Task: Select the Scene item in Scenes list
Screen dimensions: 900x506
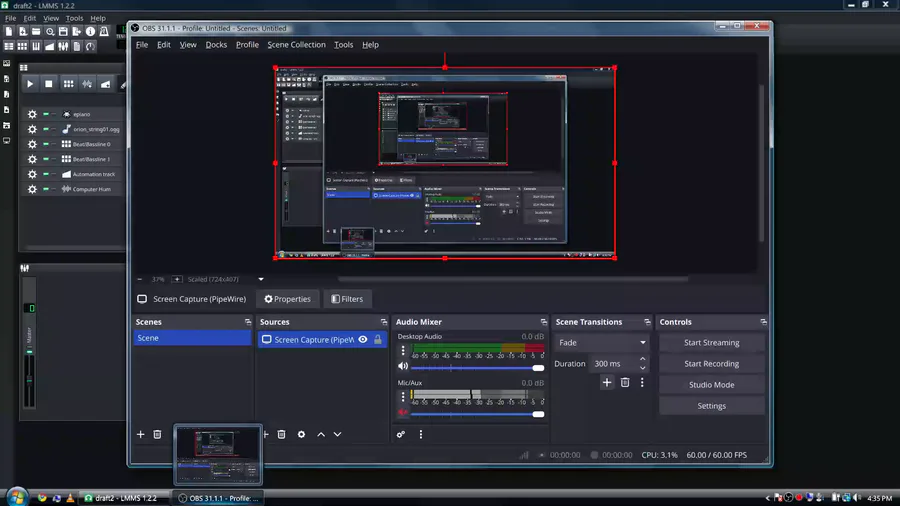Action: tap(192, 338)
